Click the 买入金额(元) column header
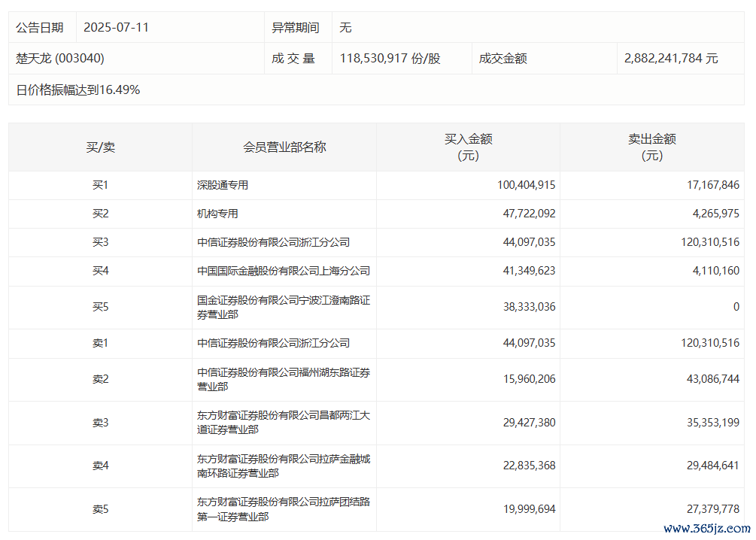Screen dimensions: 756x540 point(468,147)
